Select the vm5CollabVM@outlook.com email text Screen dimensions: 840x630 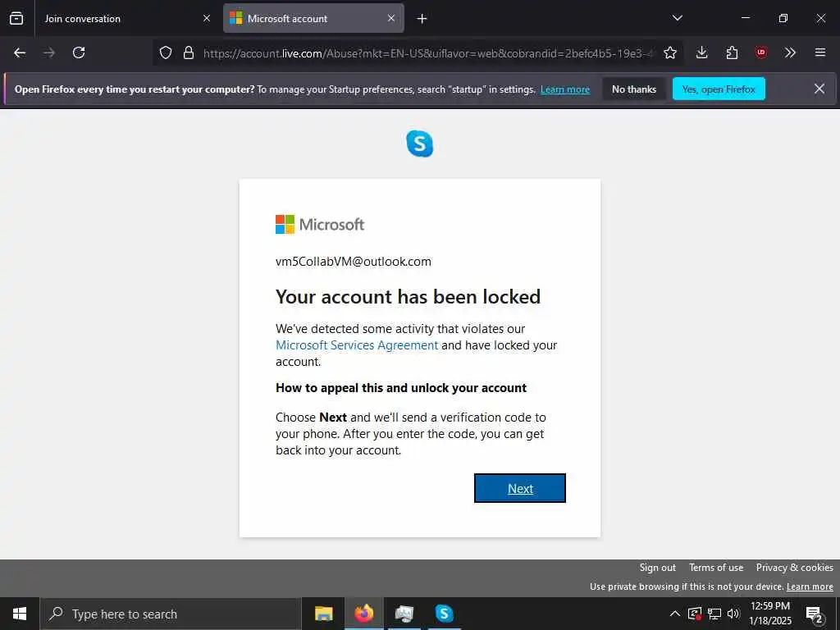point(353,262)
